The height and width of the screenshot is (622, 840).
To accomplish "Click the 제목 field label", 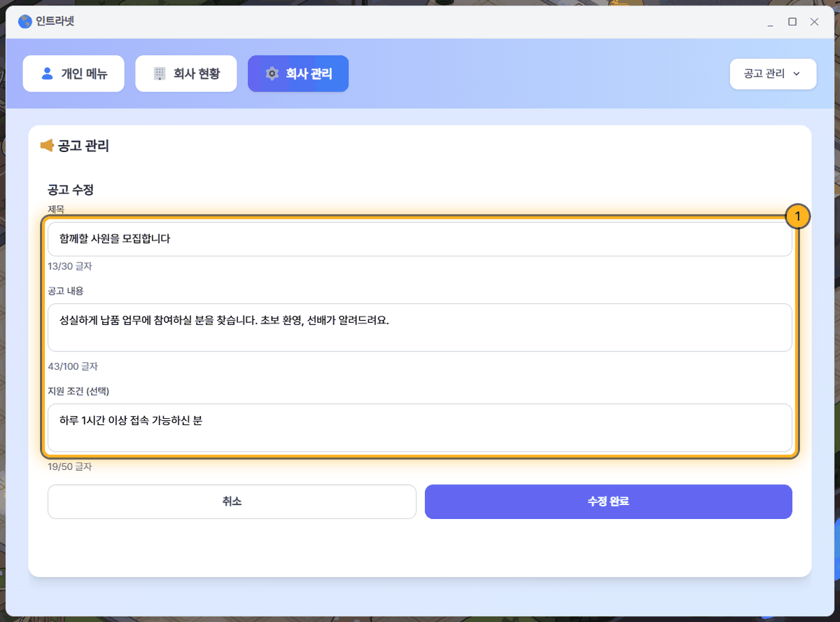I will (x=56, y=209).
